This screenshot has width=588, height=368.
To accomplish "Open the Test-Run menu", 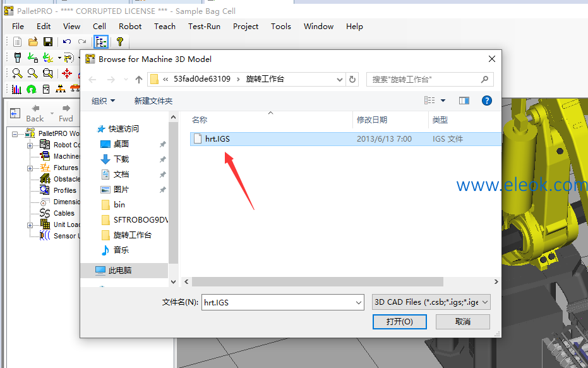I will point(205,27).
